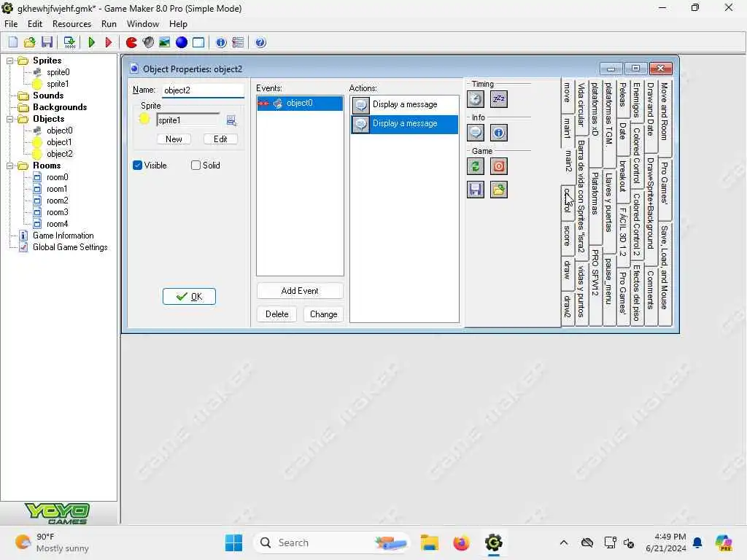Viewport: 747px width, 560px height.
Task: Open help contents with question mark icon
Action: pyautogui.click(x=260, y=42)
